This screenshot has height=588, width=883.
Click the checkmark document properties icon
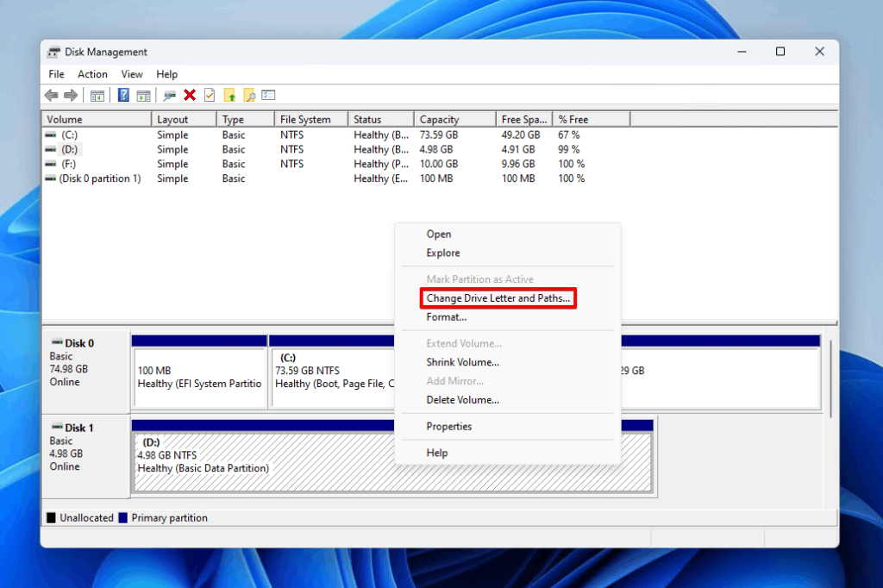[210, 95]
